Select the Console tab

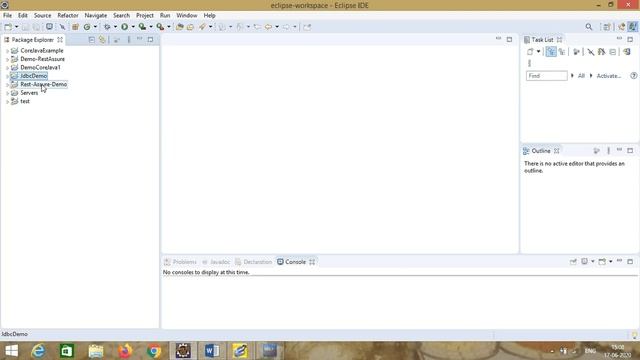296,262
